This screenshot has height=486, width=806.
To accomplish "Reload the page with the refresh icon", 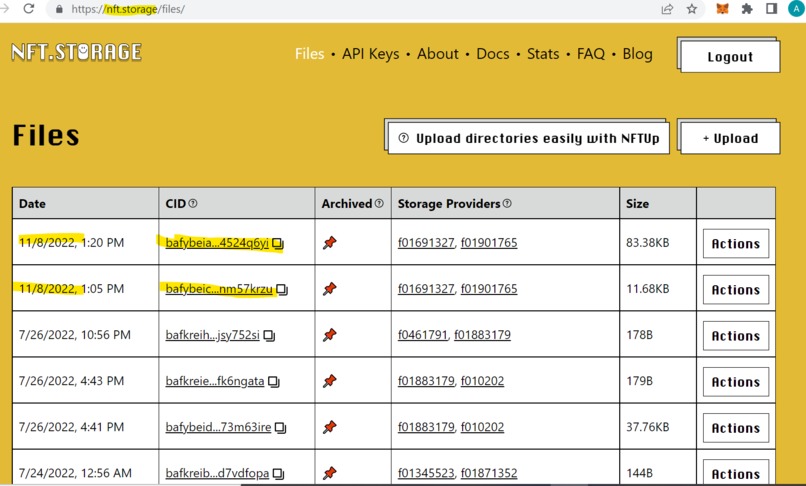I will pyautogui.click(x=29, y=9).
